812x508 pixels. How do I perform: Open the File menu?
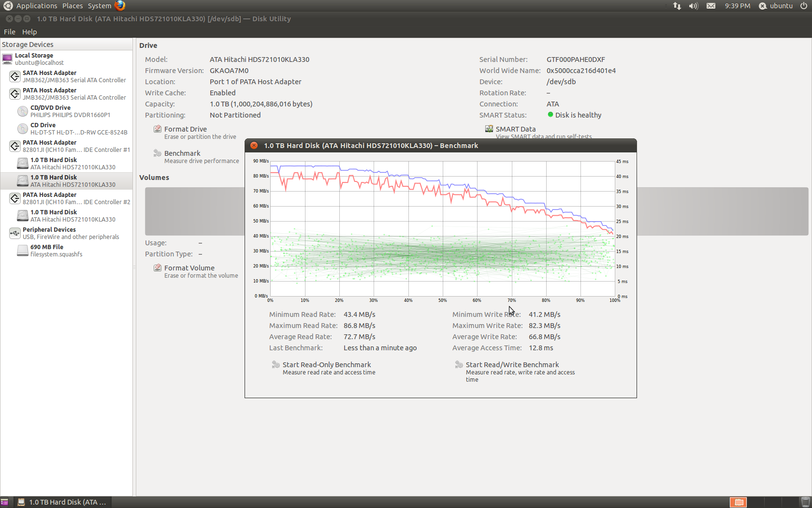(10, 32)
